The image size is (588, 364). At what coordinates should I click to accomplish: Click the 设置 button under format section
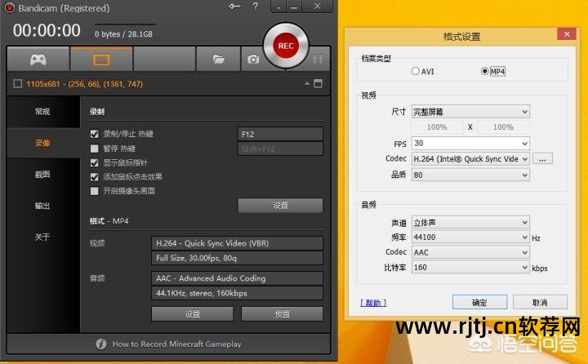pos(193,313)
